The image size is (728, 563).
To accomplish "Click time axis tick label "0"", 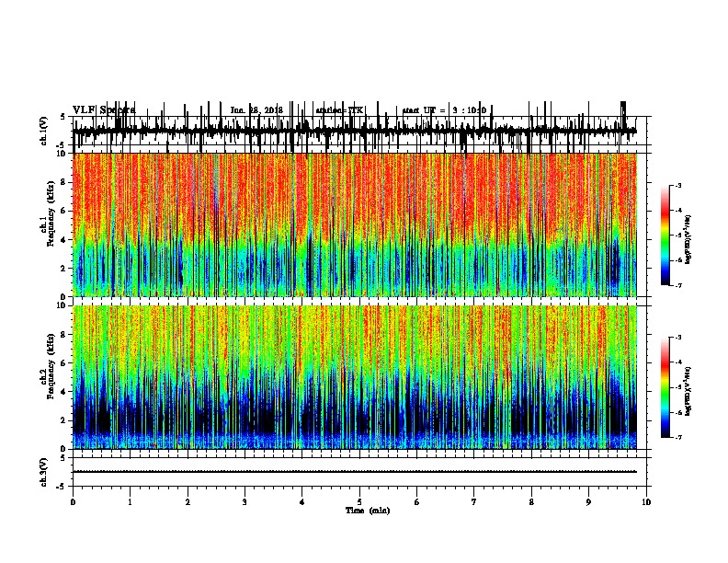I will (73, 502).
